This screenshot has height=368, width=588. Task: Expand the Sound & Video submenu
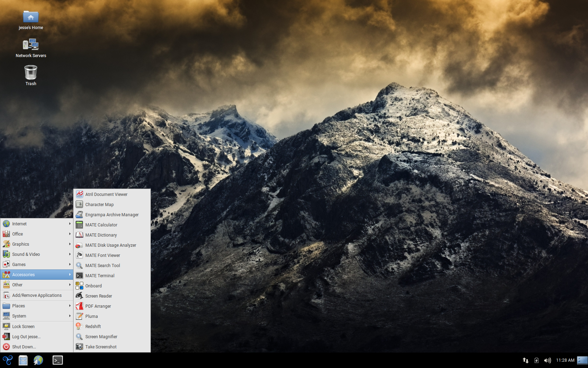(x=37, y=254)
